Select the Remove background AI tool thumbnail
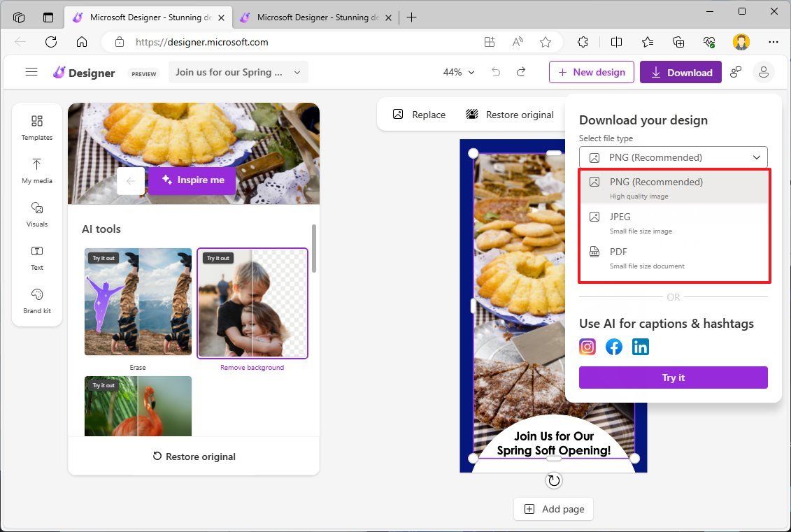 [x=252, y=303]
